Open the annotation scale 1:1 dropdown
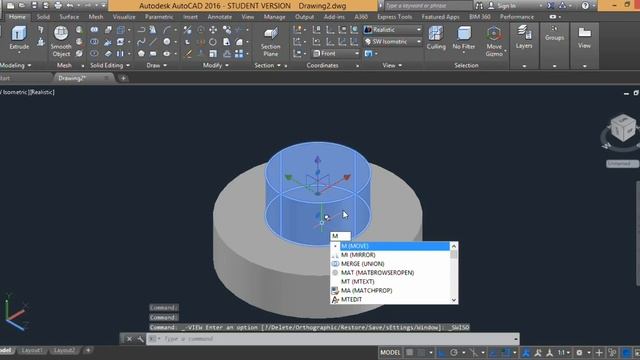 (564, 353)
